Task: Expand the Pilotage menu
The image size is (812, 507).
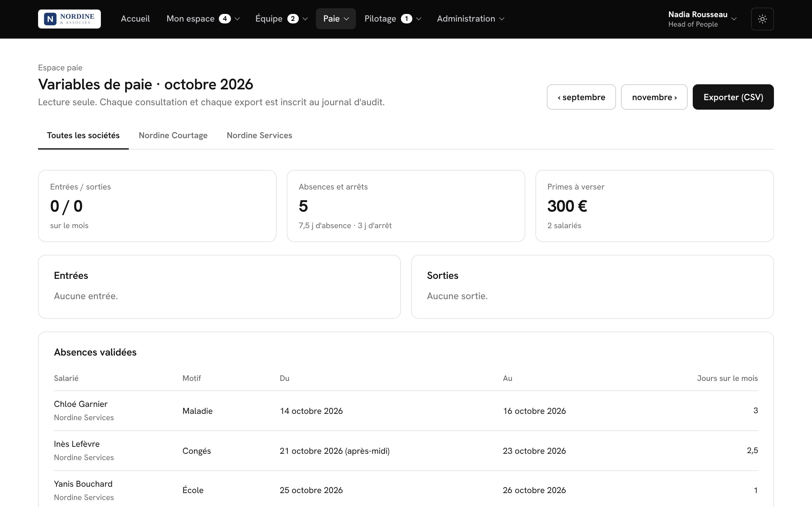Action: pos(393,19)
